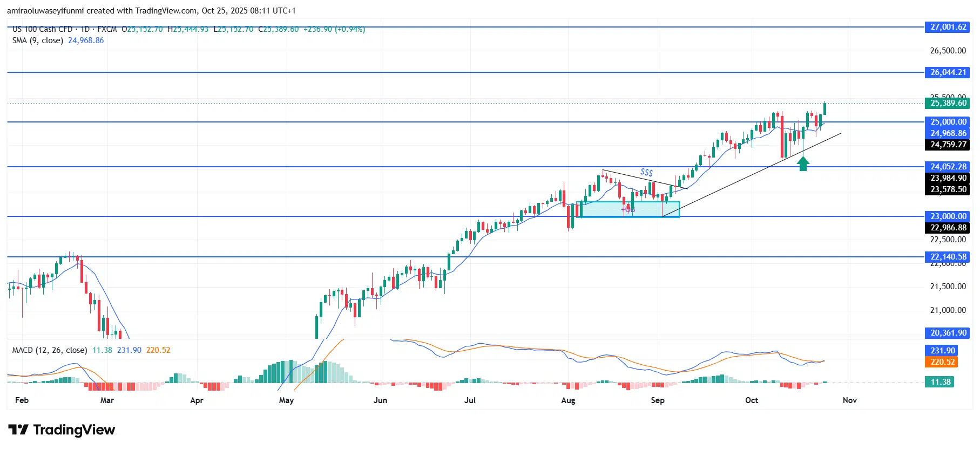
Task: Click the May label on time axis
Action: click(x=286, y=400)
